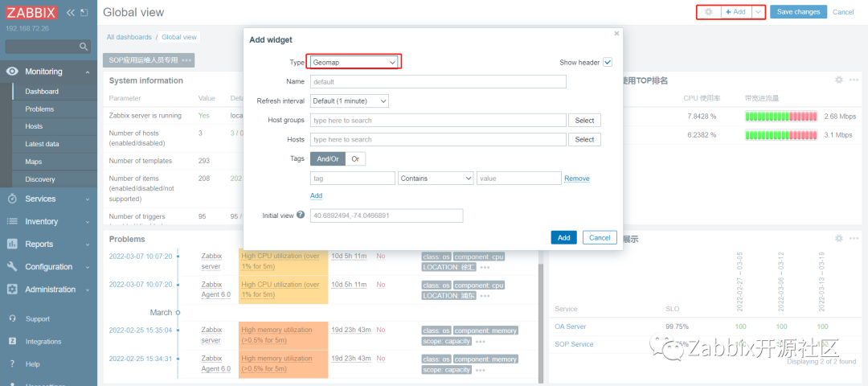Click the sidebar search magnifier icon
This screenshot has height=386, width=868.
point(84,47)
